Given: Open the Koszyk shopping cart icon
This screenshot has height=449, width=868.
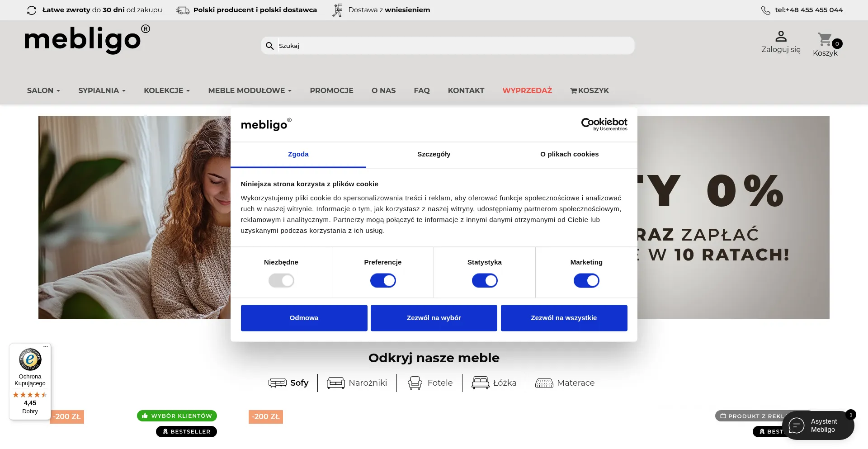Looking at the screenshot, I should tap(825, 39).
